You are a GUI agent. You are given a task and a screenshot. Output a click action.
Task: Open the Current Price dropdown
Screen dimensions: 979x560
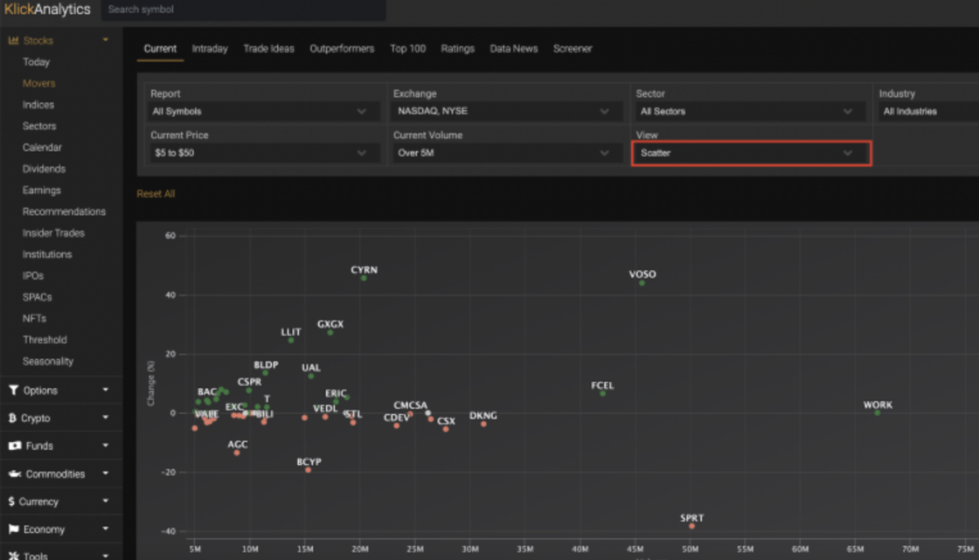coord(264,153)
